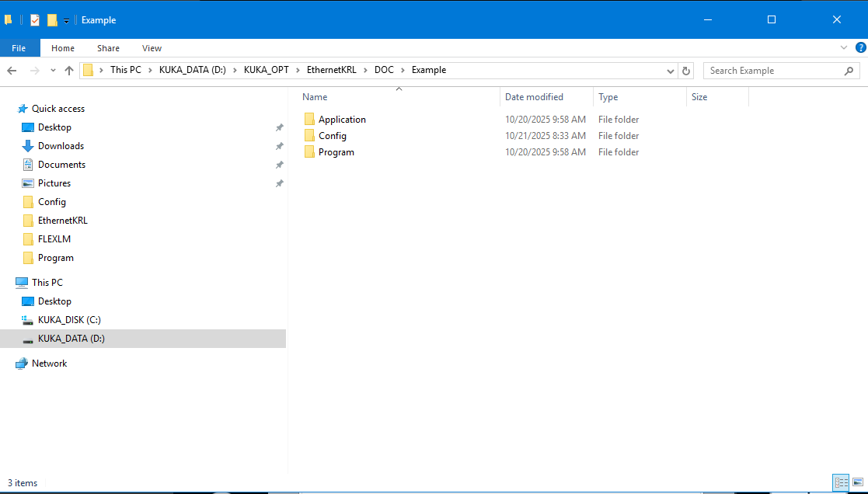Expand the chevron after DOC breadcrumb
The width and height of the screenshot is (868, 494).
click(x=403, y=70)
